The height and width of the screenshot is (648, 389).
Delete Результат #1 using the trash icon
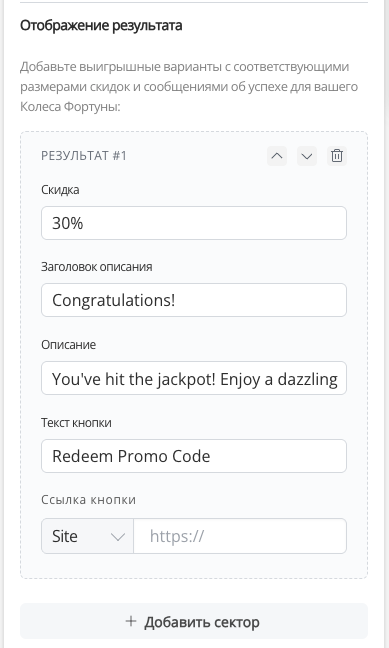pyautogui.click(x=337, y=156)
